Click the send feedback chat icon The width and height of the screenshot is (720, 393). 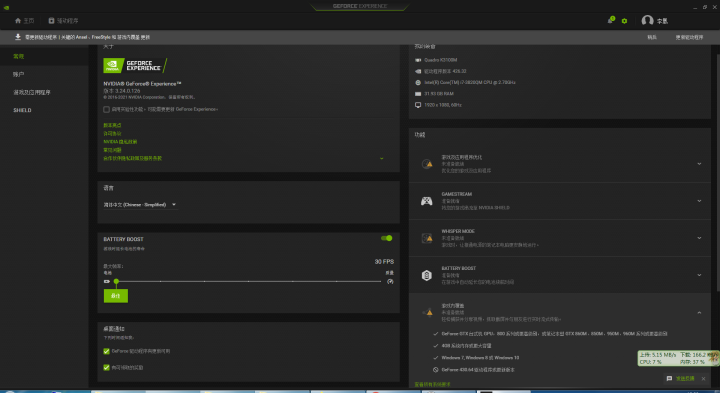[669, 379]
